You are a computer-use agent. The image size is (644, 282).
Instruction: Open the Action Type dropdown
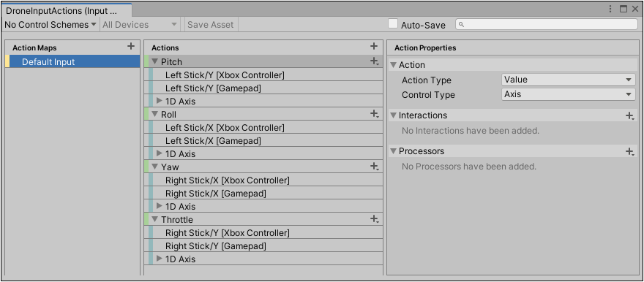click(x=568, y=80)
